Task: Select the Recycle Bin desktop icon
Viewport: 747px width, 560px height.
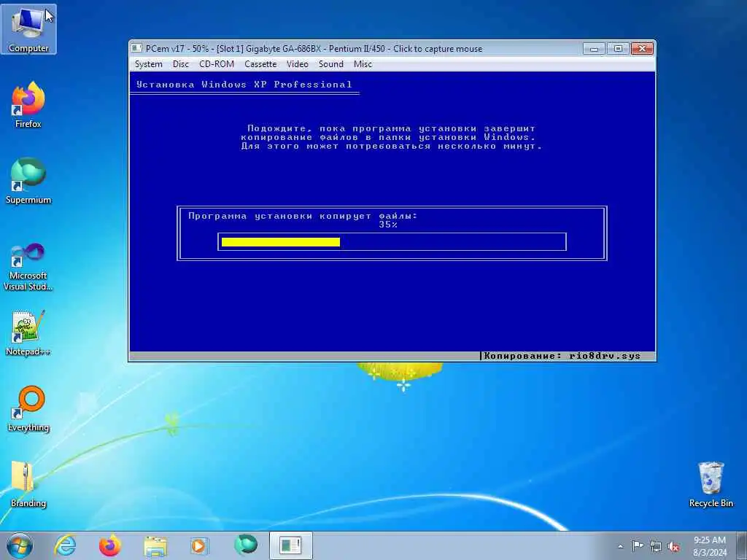Action: pos(711,484)
